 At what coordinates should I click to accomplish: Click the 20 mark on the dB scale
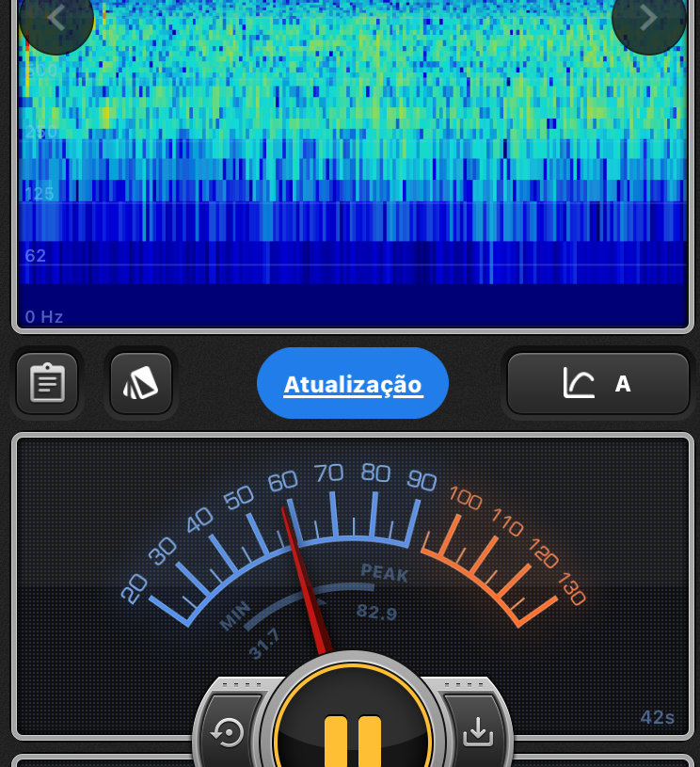tap(135, 588)
